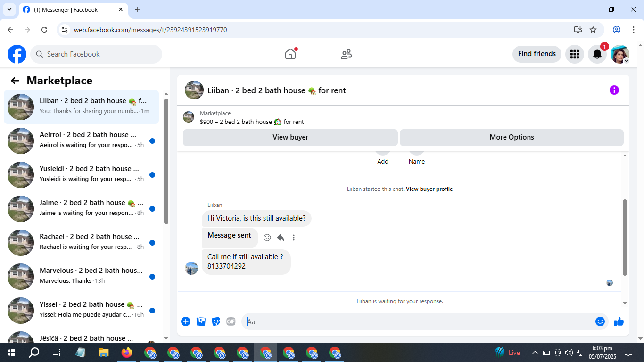Launch Firefox from taskbar

(x=126, y=353)
